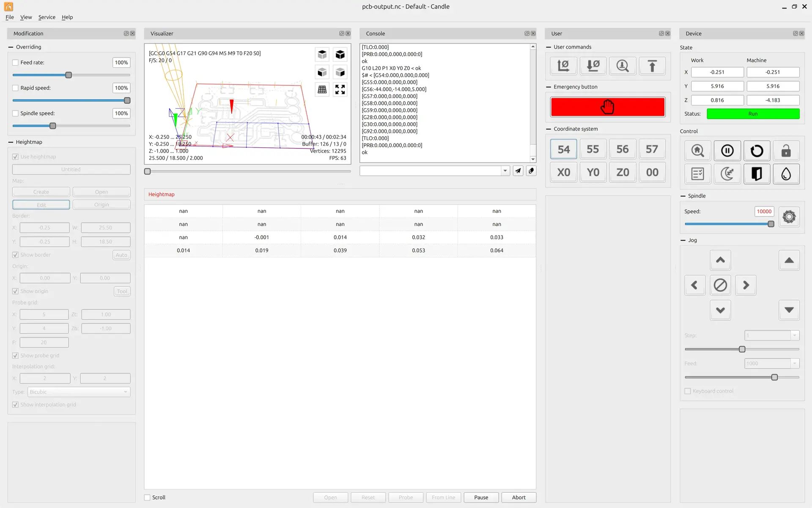The image size is (812, 508).
Task: Open the Service menu
Action: (47, 17)
